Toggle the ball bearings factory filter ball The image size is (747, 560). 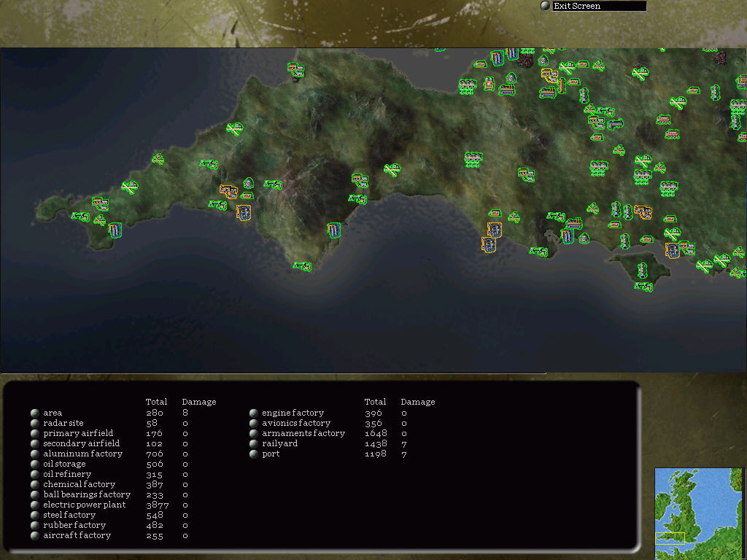click(x=35, y=495)
